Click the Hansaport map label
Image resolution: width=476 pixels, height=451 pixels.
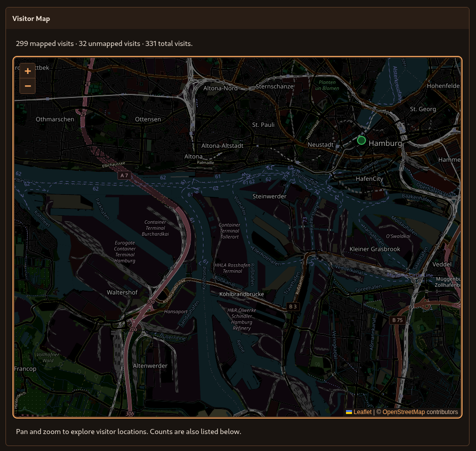[x=176, y=312]
